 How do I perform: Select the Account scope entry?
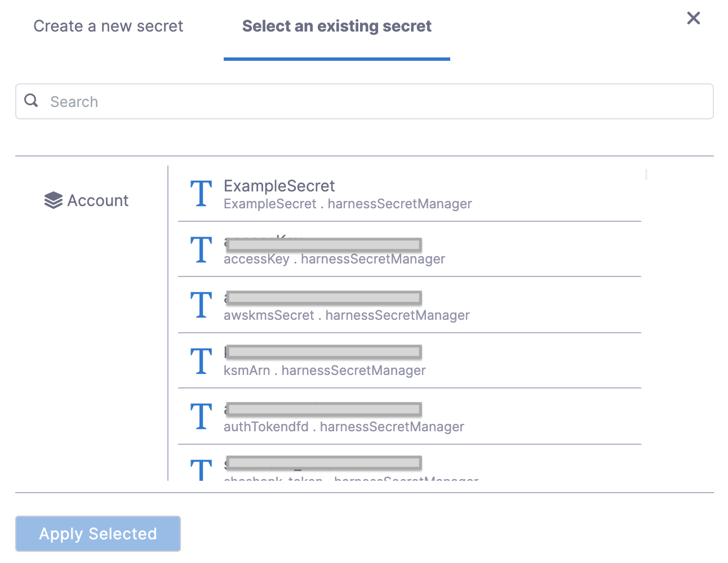pyautogui.click(x=98, y=200)
